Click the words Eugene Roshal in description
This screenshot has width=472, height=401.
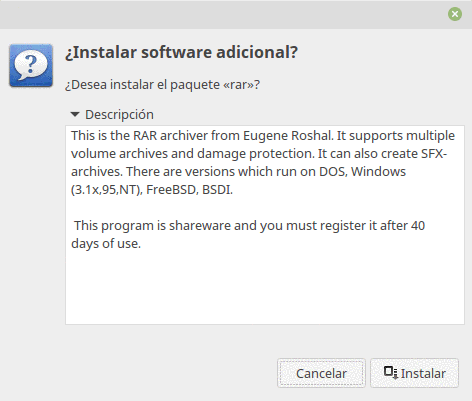[x=288, y=136]
